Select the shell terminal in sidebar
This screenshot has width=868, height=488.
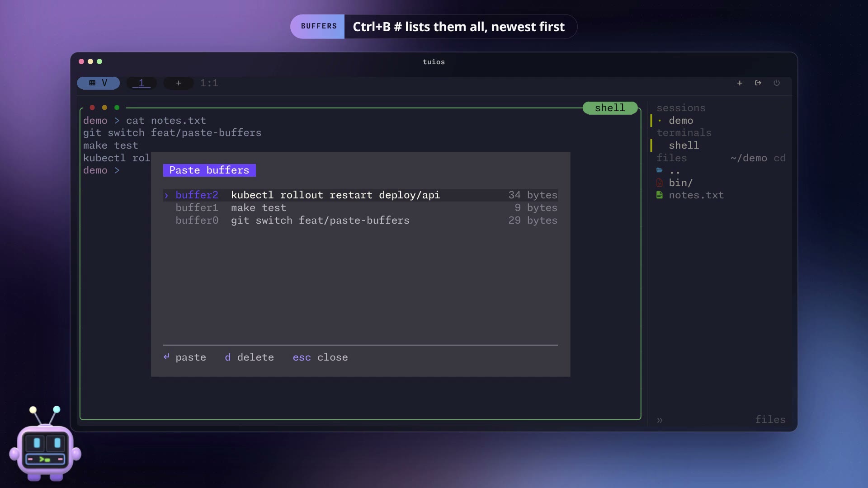(x=684, y=145)
